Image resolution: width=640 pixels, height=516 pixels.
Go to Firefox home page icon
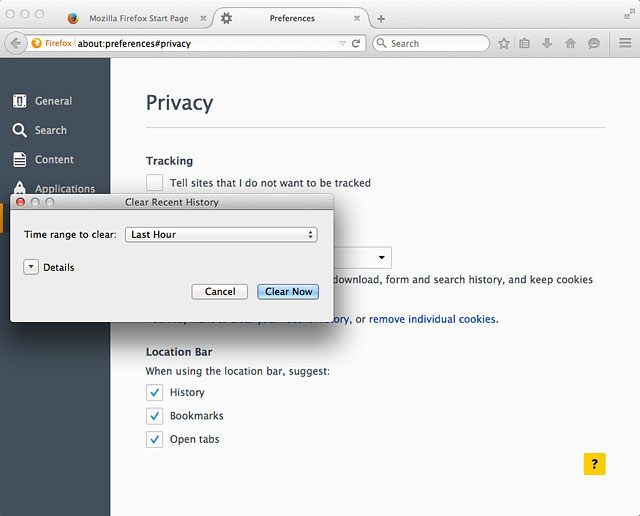[x=570, y=43]
